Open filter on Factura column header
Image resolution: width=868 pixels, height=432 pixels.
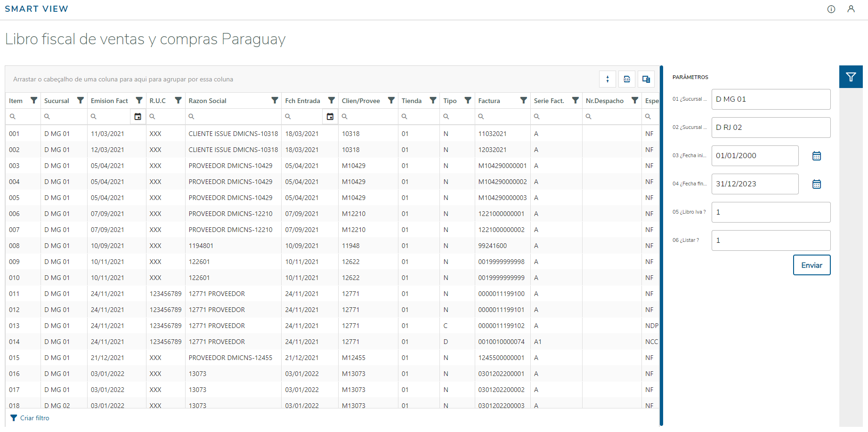[x=523, y=100]
